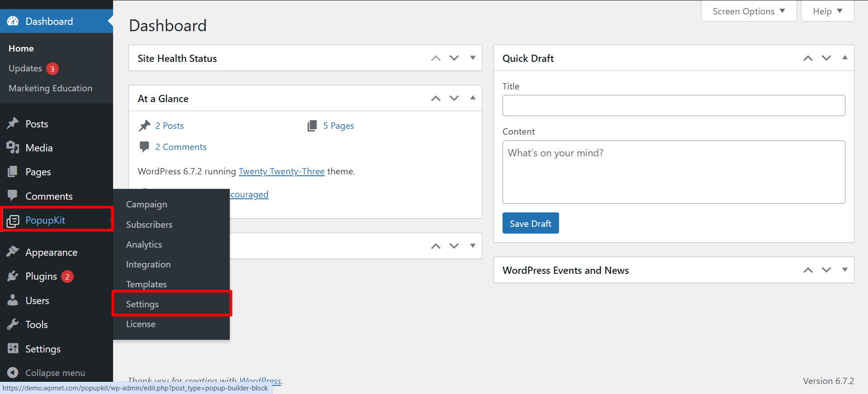Expand WordPress Events and News panel

pyautogui.click(x=844, y=270)
